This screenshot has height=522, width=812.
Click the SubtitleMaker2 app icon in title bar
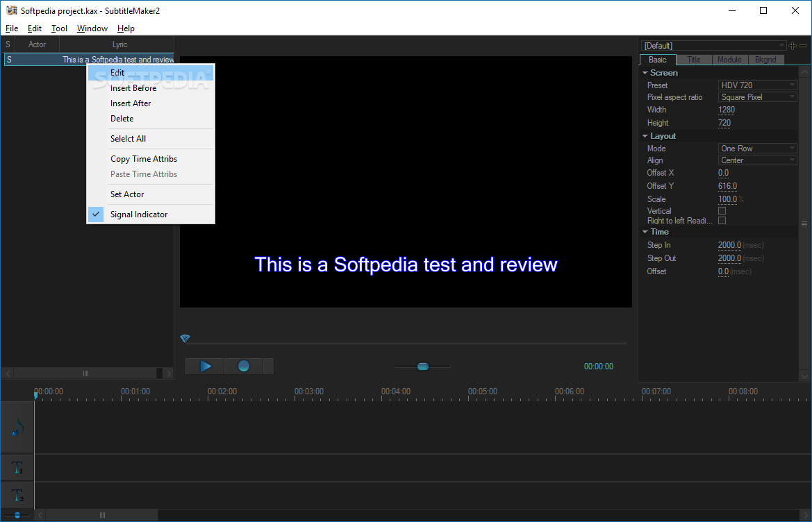point(11,10)
